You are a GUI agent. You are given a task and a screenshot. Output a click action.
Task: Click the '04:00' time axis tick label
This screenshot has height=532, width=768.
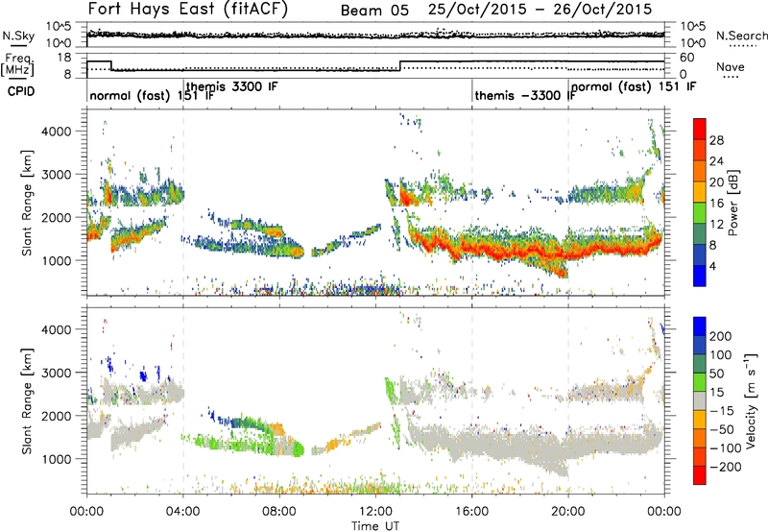coord(183,511)
